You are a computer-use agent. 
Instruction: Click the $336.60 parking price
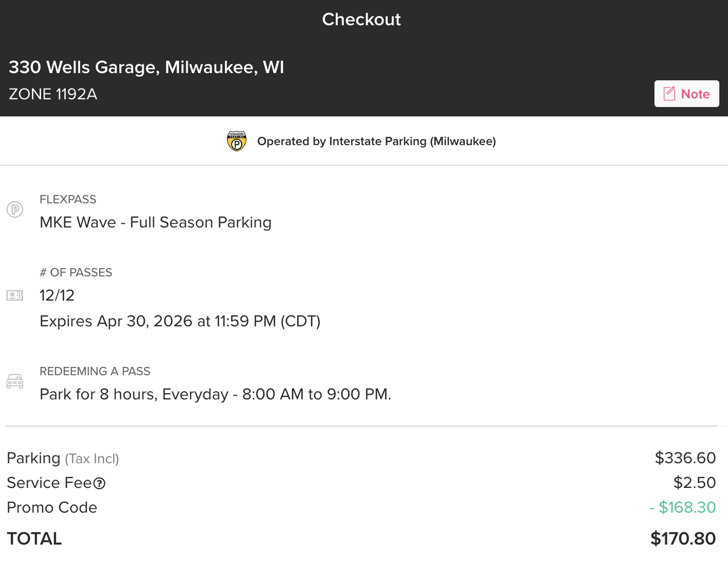[x=685, y=458]
